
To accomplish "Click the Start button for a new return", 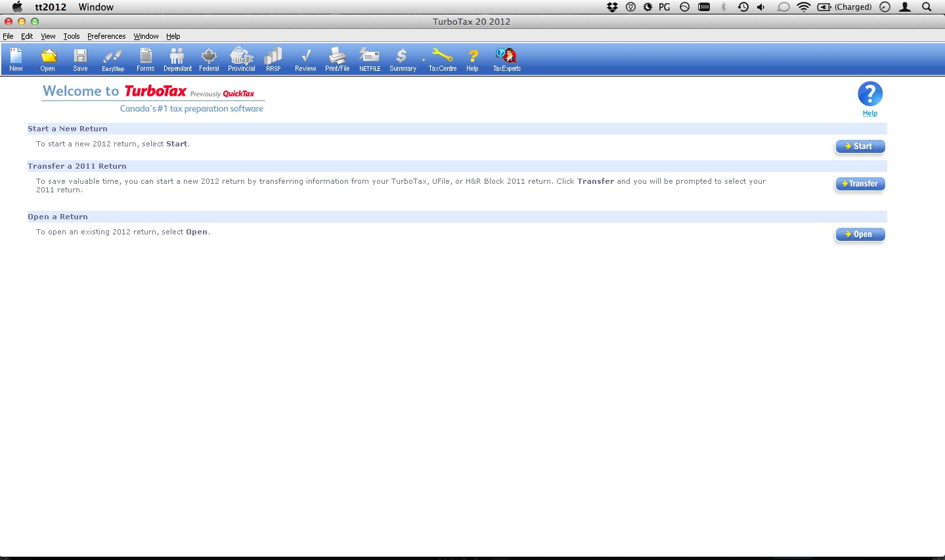I will (860, 146).
